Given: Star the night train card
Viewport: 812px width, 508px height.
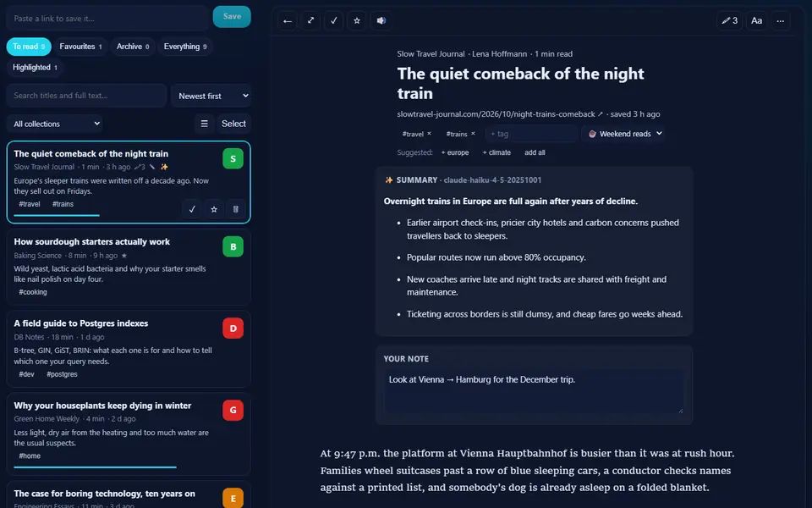Looking at the screenshot, I should tap(214, 209).
